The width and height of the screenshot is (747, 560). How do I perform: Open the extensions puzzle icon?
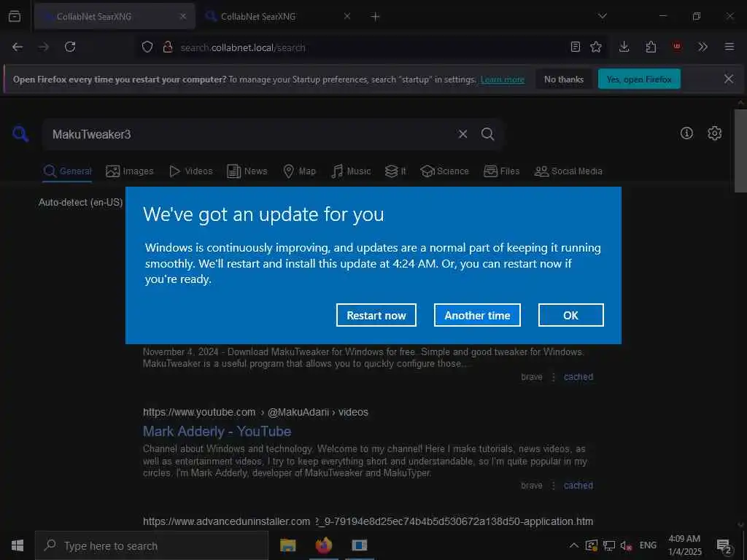(x=651, y=47)
